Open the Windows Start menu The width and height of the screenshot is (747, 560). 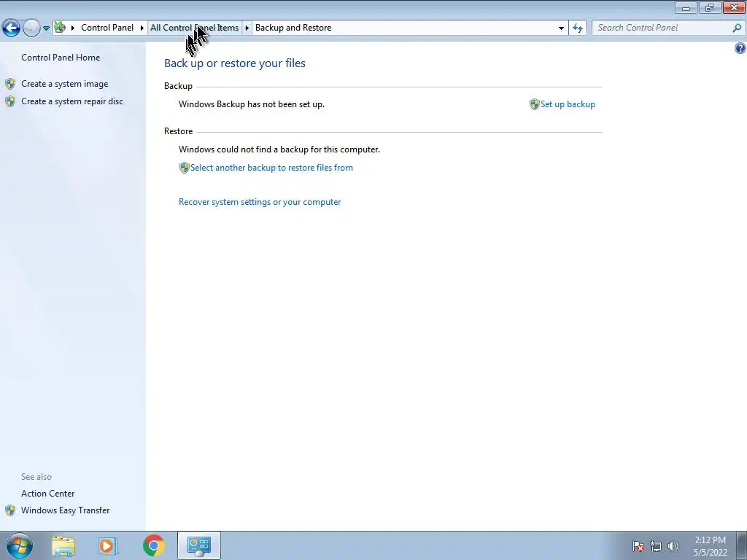(x=20, y=545)
